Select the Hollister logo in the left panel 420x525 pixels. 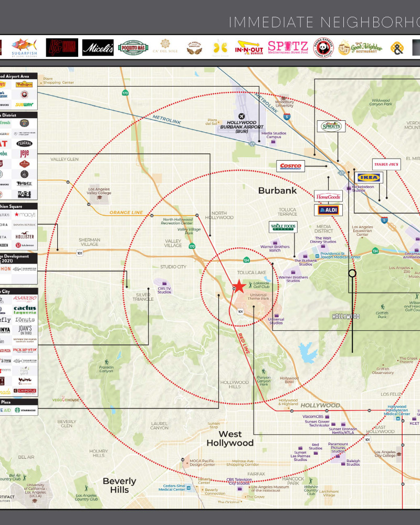point(25,236)
